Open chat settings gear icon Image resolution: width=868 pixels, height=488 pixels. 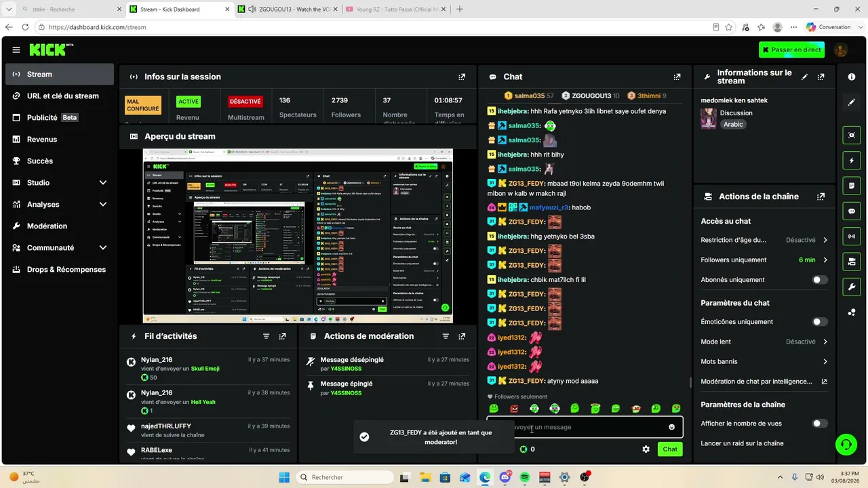(646, 449)
